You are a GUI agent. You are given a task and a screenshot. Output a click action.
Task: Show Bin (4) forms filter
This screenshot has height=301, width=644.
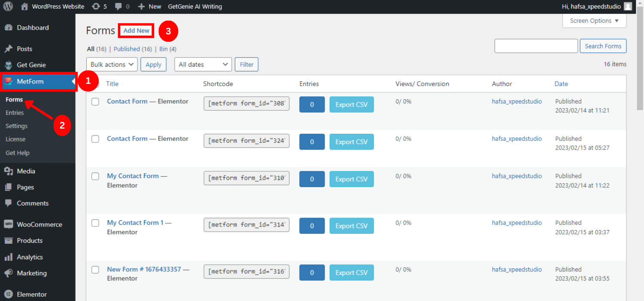168,49
